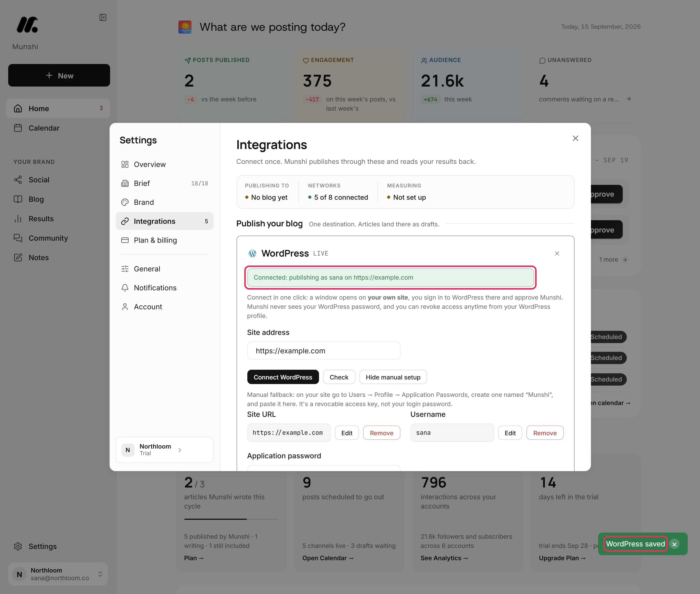Viewport: 700px width, 594px height.
Task: Open Notes in sidebar
Action: coord(58,258)
